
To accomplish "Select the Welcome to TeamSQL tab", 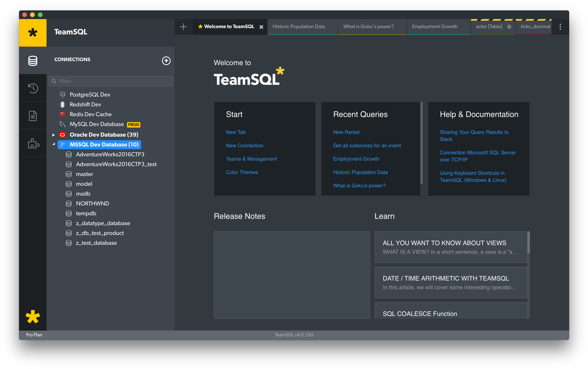I will (230, 27).
